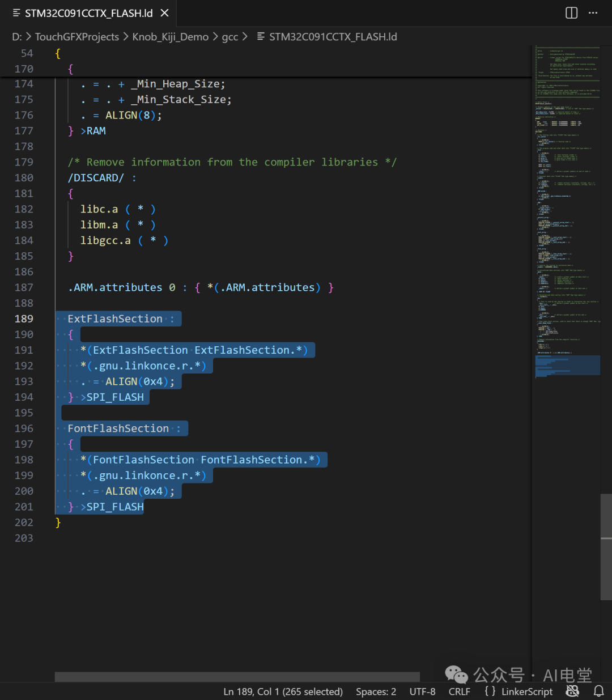Open the TouchGFXProjects breadcrumb dropdown
The width and height of the screenshot is (612, 700).
point(77,36)
